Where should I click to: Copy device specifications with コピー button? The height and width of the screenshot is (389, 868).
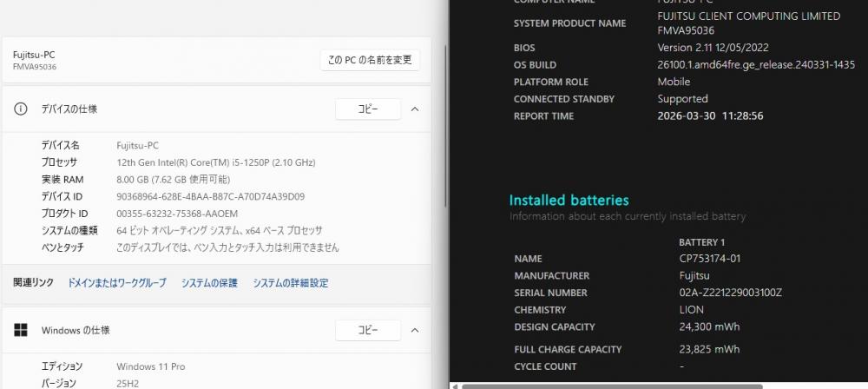click(x=368, y=109)
